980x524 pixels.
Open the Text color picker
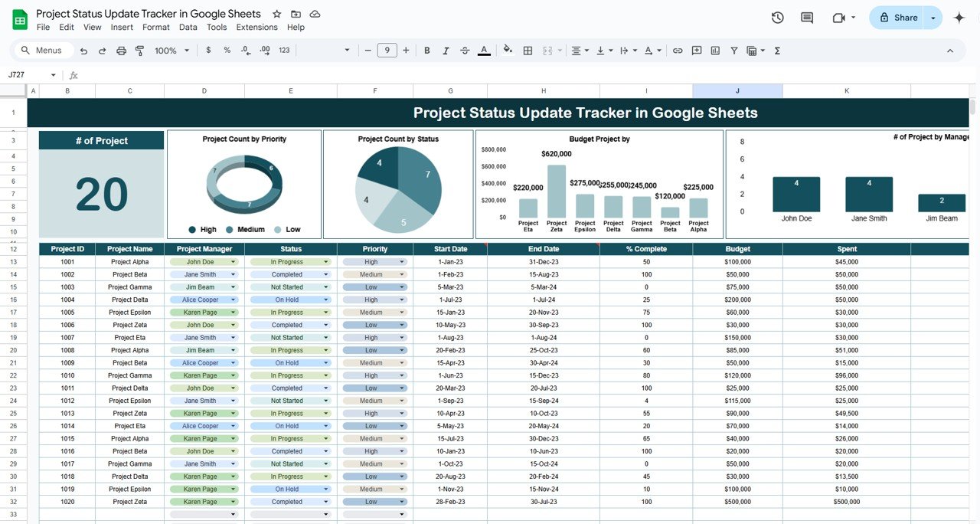pyautogui.click(x=484, y=50)
